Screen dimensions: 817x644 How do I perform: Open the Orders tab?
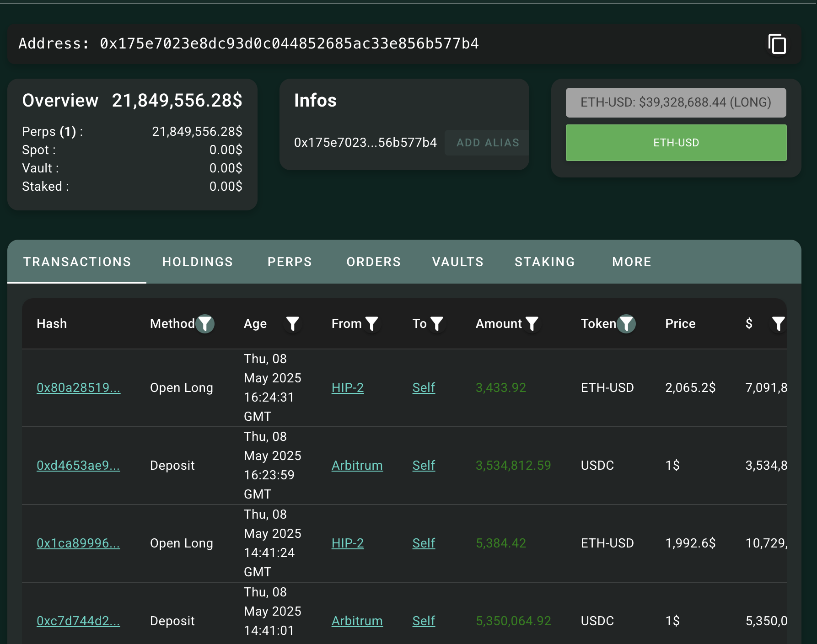[373, 262]
